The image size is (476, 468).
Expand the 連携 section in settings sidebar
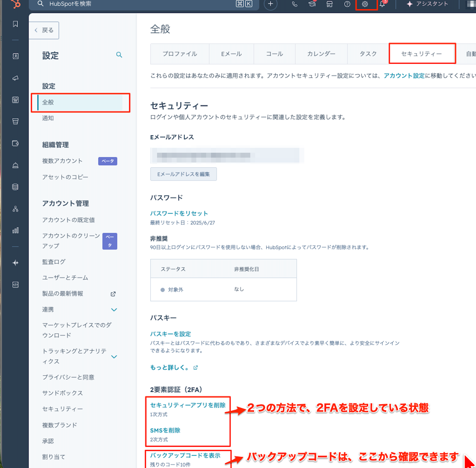click(114, 309)
